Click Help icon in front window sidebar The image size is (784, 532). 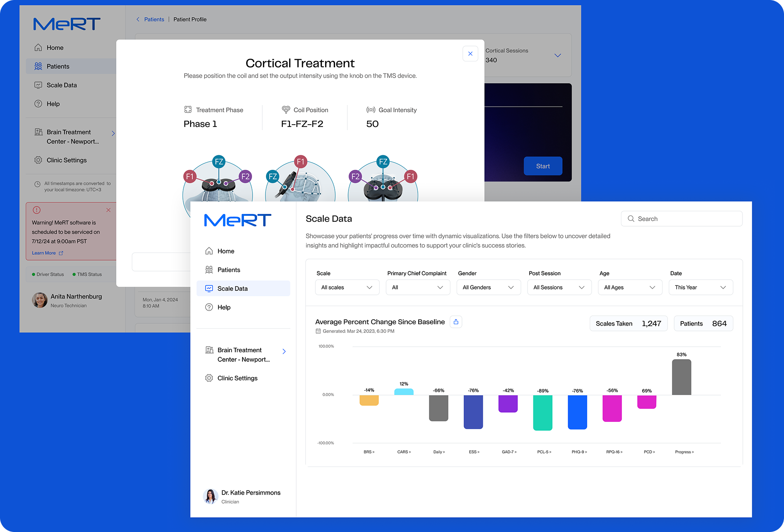(209, 308)
